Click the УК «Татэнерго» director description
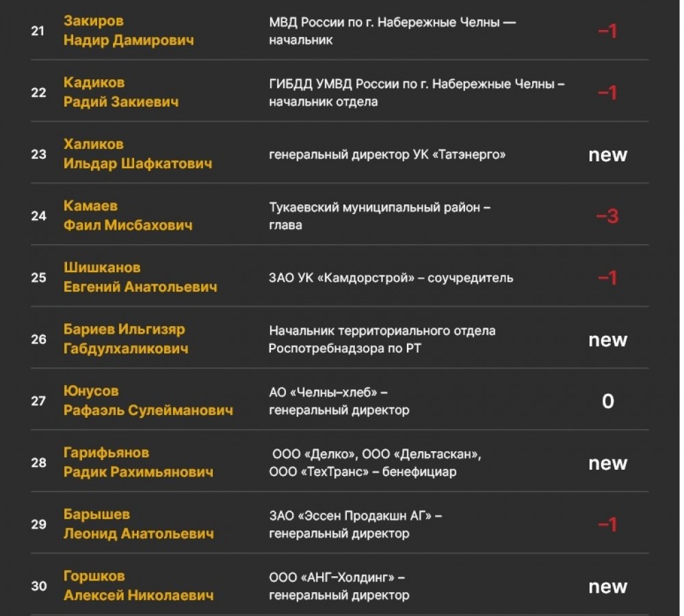 click(387, 155)
